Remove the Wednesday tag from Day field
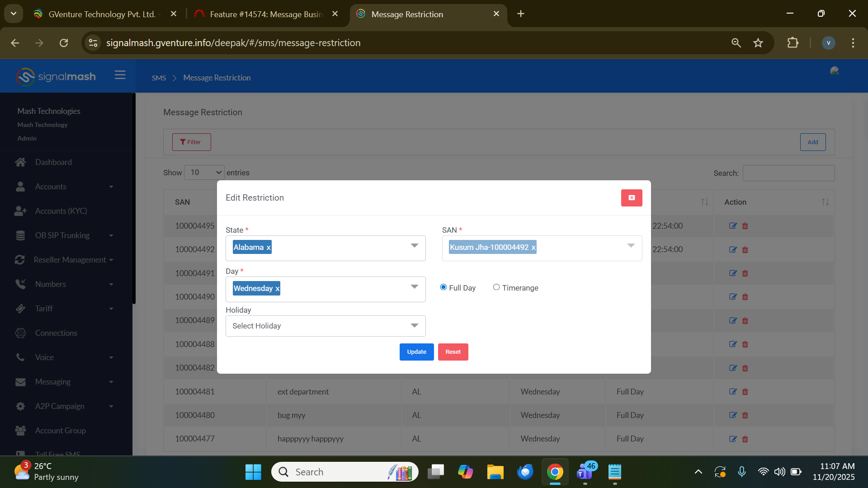This screenshot has height=488, width=868. [x=277, y=289]
